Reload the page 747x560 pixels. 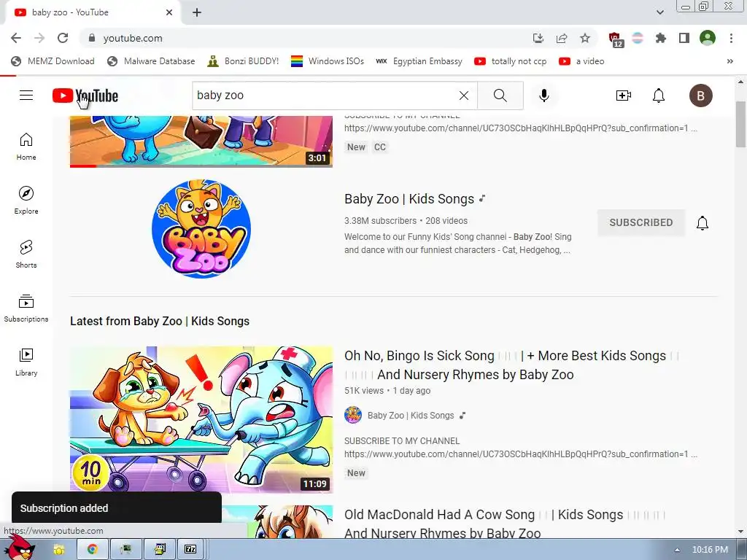[63, 38]
